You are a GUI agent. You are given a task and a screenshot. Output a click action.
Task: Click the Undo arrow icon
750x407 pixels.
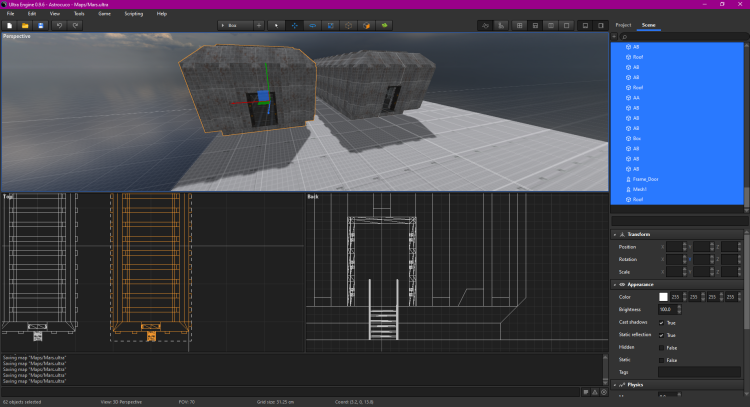(x=60, y=24)
